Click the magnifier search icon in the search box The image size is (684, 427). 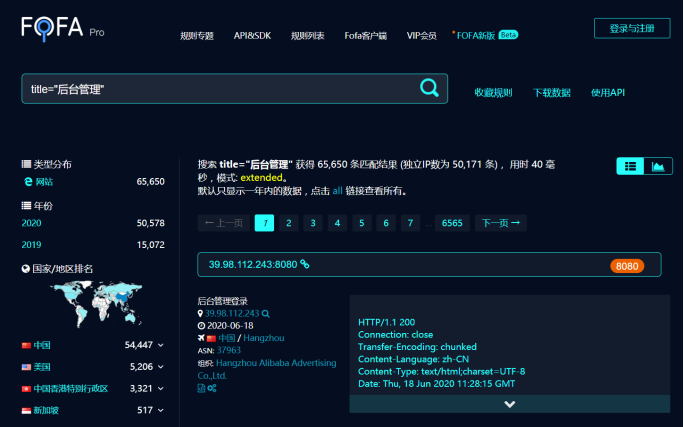coord(429,88)
